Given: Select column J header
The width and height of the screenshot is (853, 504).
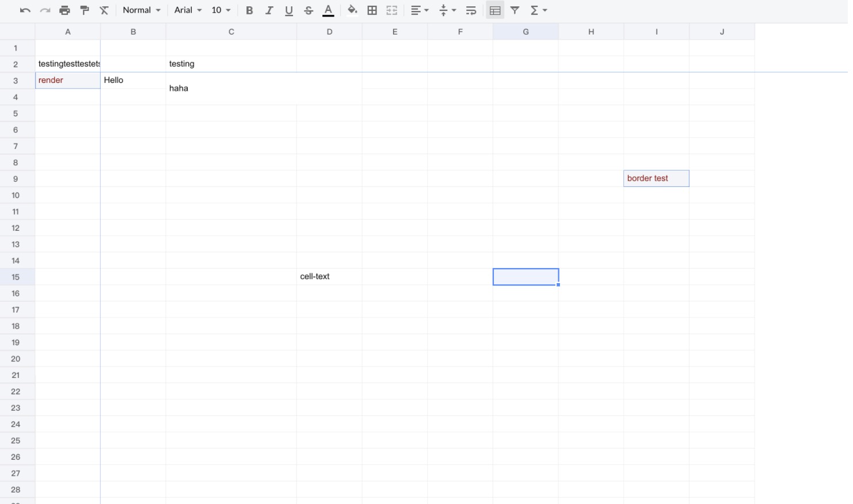Looking at the screenshot, I should pos(722,32).
